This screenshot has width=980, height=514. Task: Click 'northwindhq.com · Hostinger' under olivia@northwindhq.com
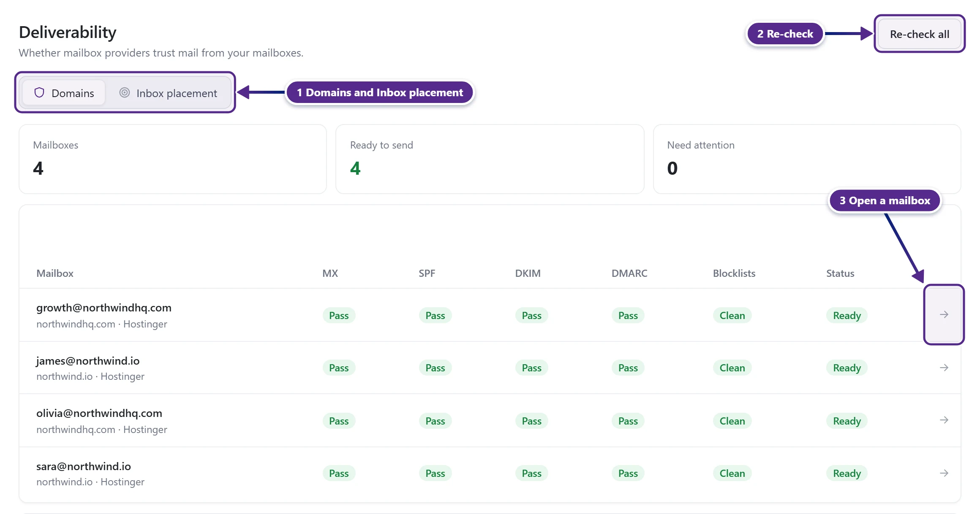pyautogui.click(x=102, y=430)
